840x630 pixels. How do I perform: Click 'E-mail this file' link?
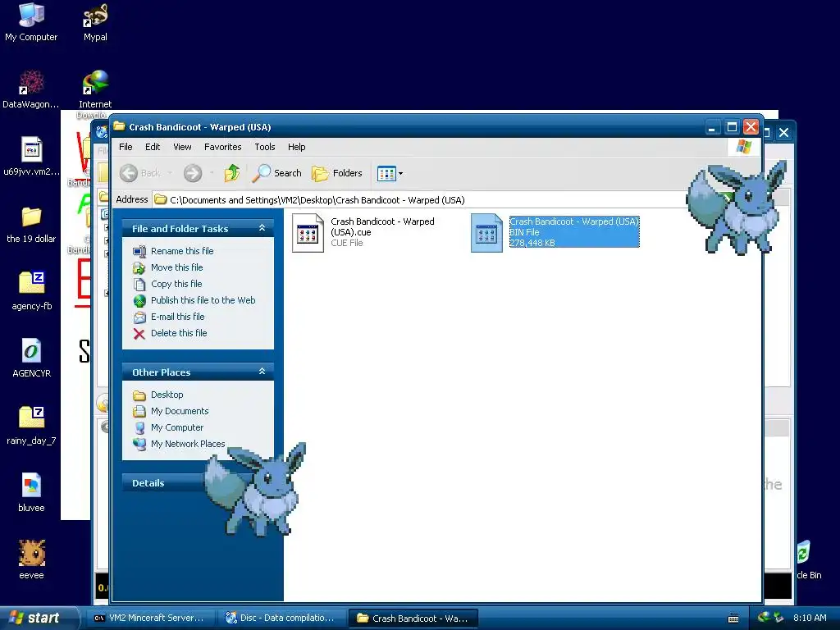point(177,317)
